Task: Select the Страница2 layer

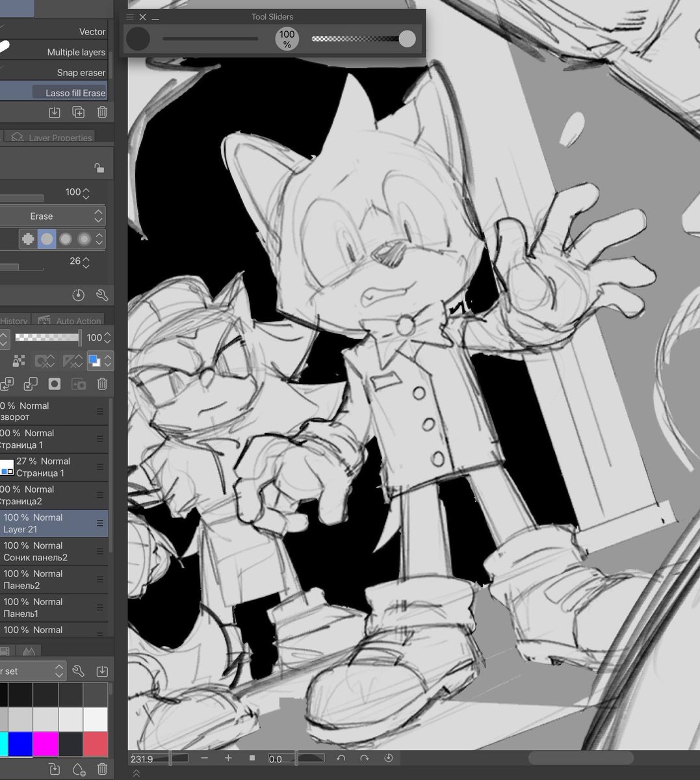Action: 54,495
